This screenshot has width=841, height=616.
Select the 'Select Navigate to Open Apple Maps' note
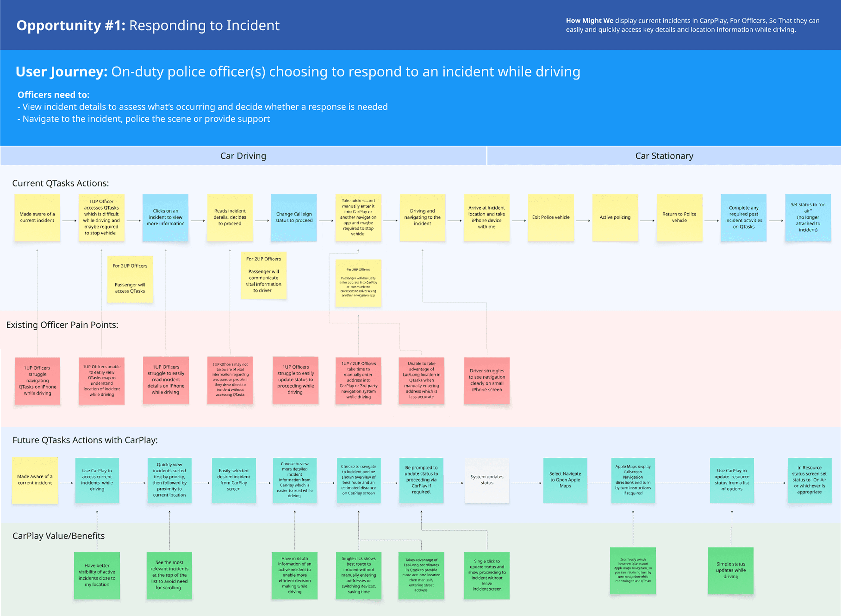pos(565,480)
